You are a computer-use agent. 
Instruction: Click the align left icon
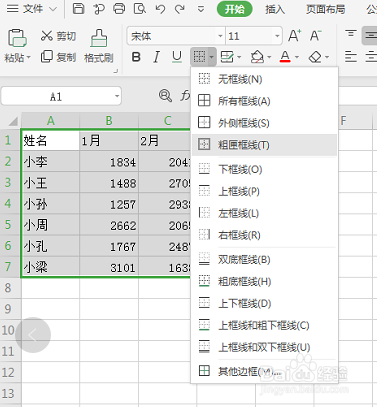tap(351, 57)
